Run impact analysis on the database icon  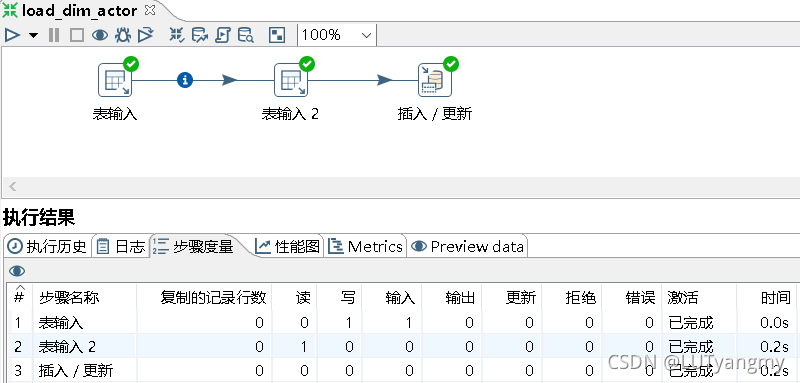click(x=199, y=35)
